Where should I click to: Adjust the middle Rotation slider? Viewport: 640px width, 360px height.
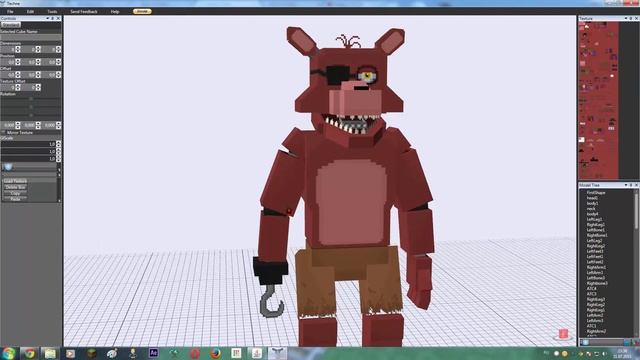click(x=31, y=107)
